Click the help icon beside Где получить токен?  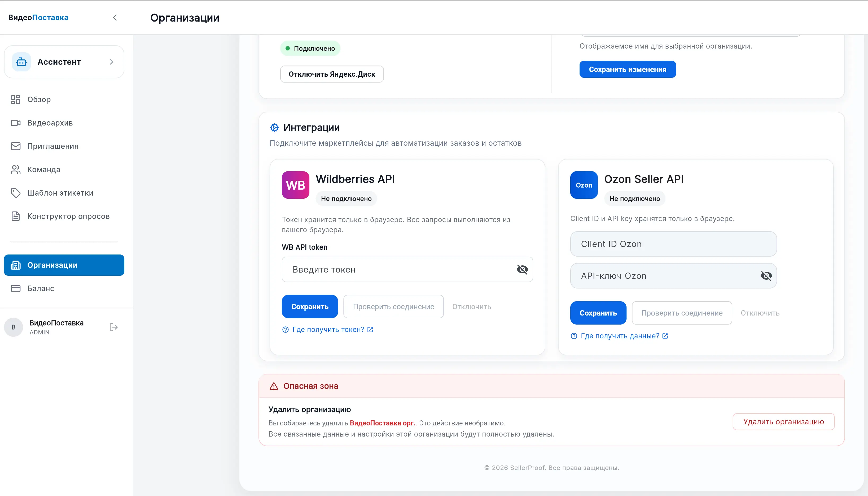tap(286, 330)
